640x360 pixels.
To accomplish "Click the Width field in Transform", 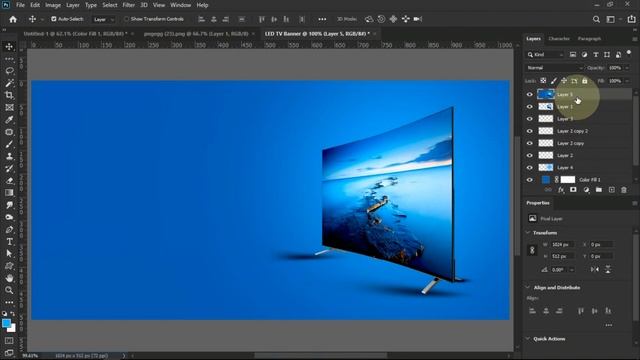I will pos(563,244).
